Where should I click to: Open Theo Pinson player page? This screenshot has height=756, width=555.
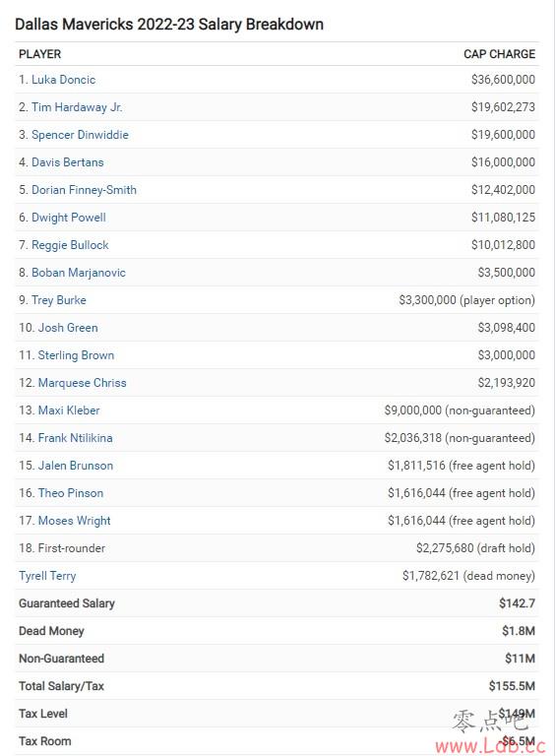point(71,493)
